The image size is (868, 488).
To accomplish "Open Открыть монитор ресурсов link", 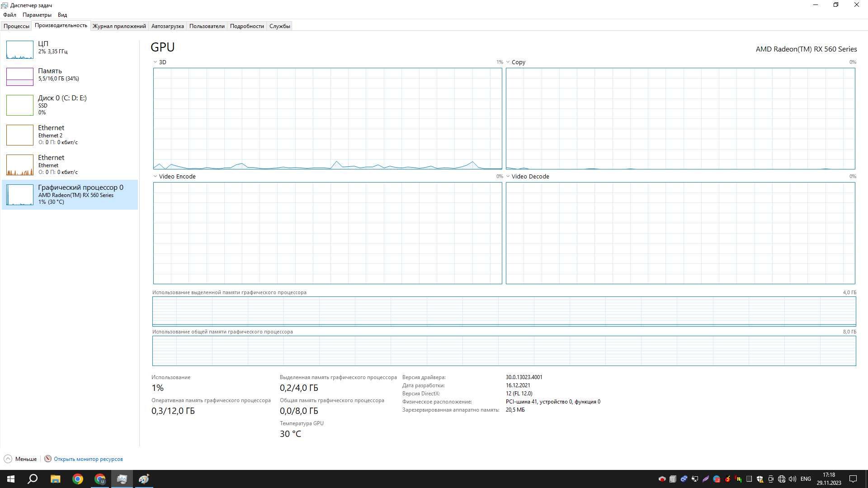I will 88,459.
